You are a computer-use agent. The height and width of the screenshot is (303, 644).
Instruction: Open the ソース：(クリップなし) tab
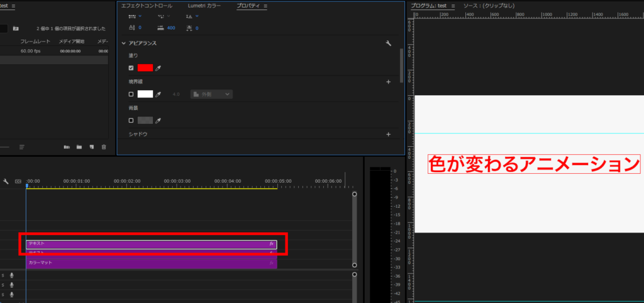tap(489, 6)
